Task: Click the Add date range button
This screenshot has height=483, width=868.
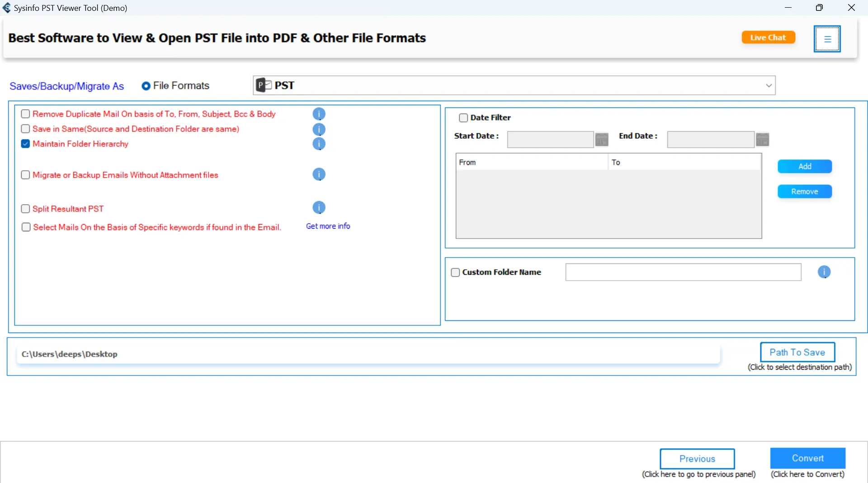Action: click(805, 166)
